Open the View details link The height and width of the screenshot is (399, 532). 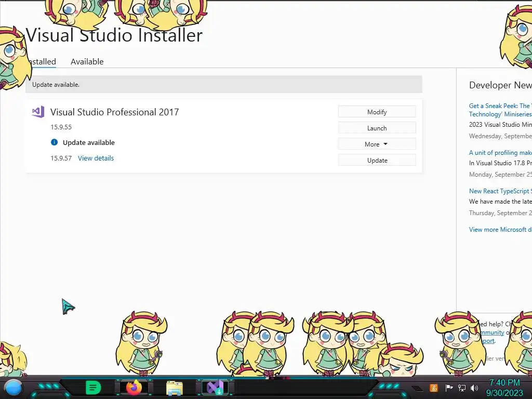pos(96,158)
